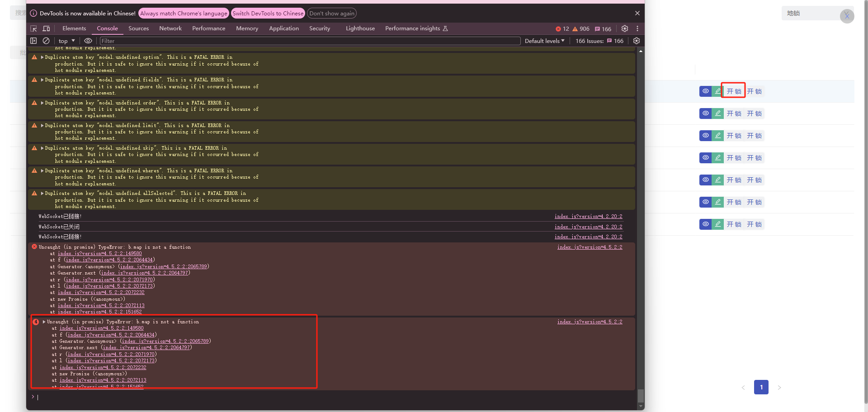This screenshot has height=412, width=868.
Task: Open source link beside WebSocket已关闭 message
Action: (588, 227)
